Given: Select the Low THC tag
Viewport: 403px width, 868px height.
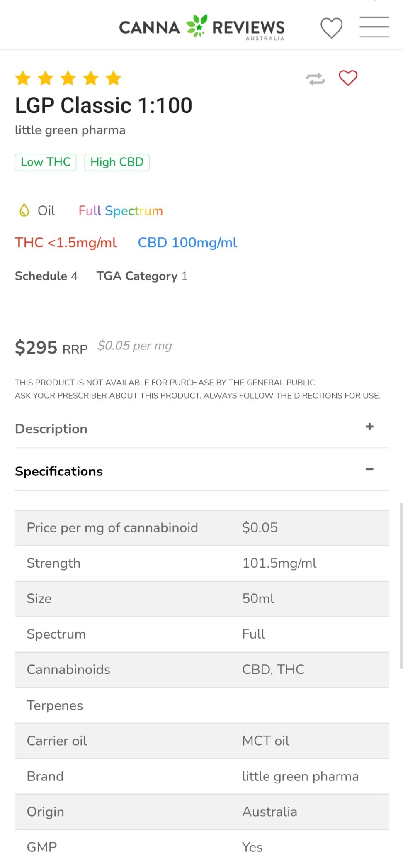Looking at the screenshot, I should click(x=46, y=162).
